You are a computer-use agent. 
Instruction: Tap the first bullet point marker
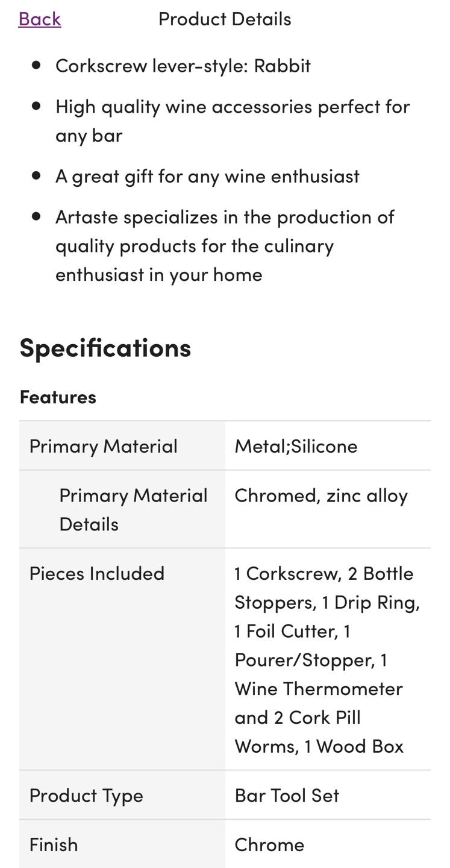36,64
